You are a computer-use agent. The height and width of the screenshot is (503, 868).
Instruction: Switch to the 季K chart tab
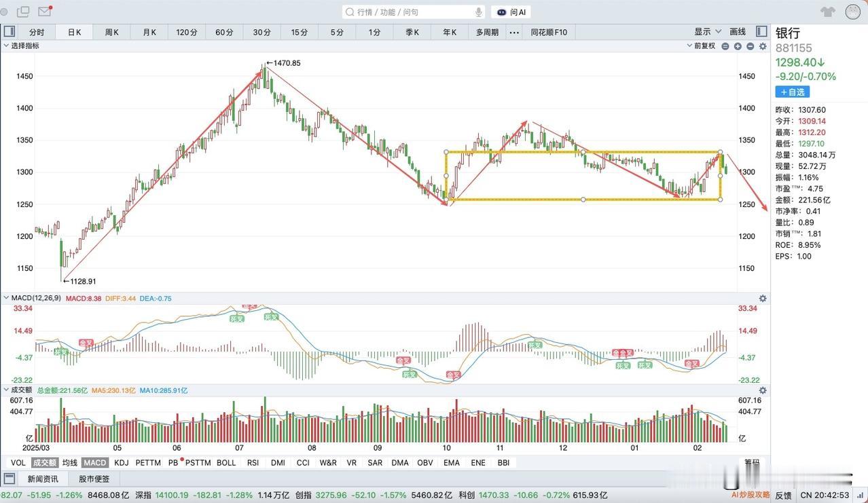[412, 32]
